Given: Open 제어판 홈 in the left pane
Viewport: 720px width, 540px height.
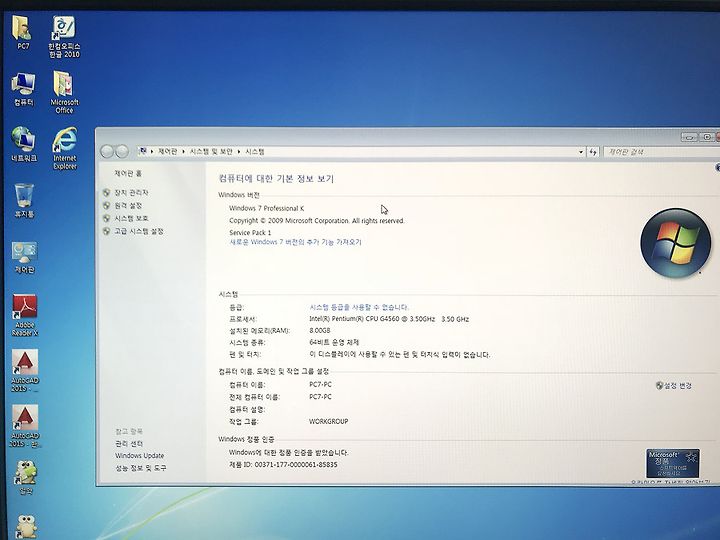Looking at the screenshot, I should tap(128, 174).
